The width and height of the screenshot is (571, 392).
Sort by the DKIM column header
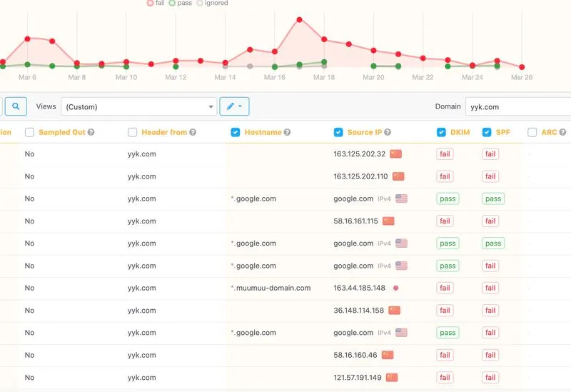[460, 132]
